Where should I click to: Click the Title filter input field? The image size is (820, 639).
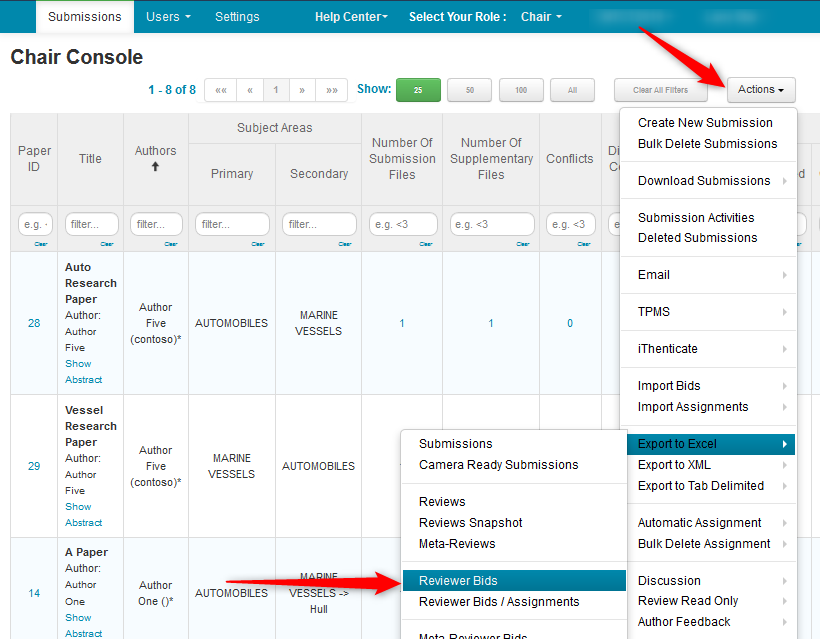point(91,225)
